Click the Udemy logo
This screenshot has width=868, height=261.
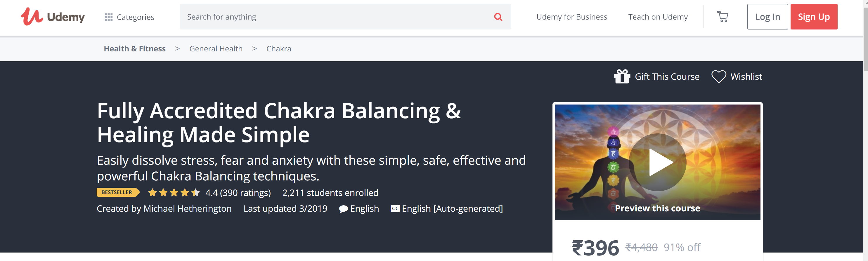point(53,17)
